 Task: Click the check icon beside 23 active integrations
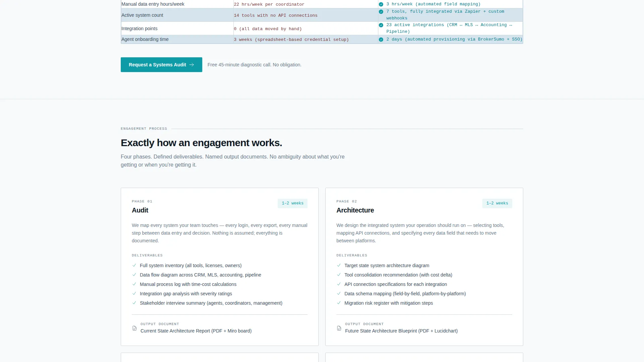pyautogui.click(x=381, y=25)
